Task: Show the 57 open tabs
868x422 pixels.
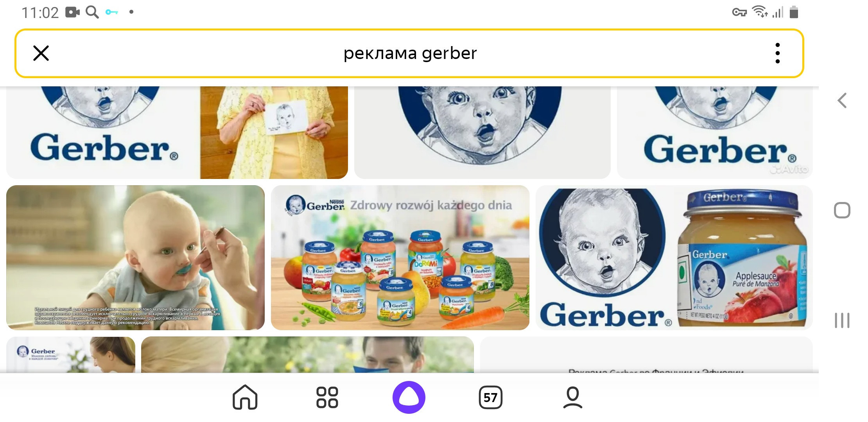Action: tap(490, 397)
